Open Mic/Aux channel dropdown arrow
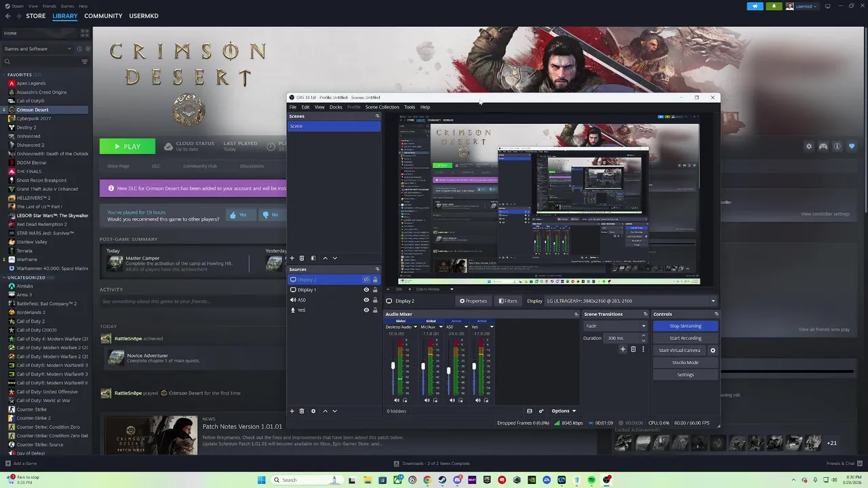The height and width of the screenshot is (488, 868). point(441,327)
